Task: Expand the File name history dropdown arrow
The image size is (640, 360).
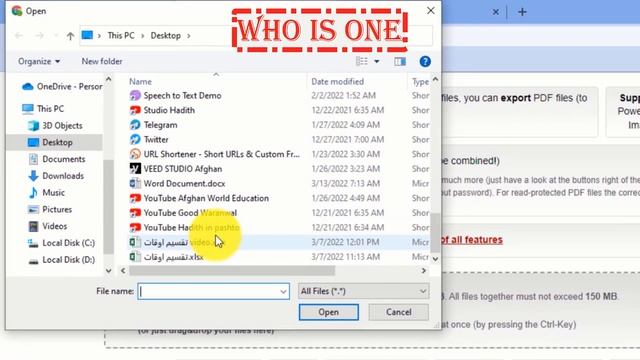Action: point(283,291)
